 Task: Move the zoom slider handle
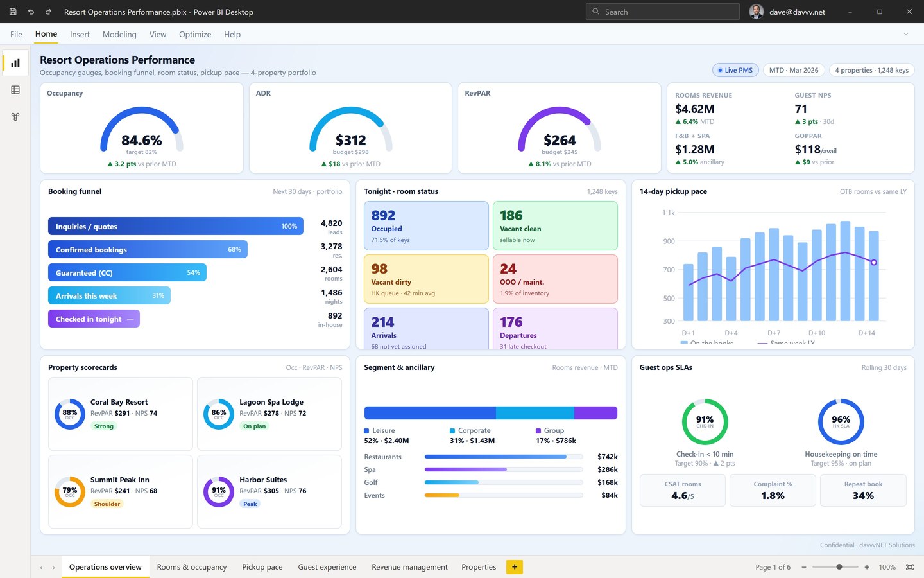click(x=839, y=567)
